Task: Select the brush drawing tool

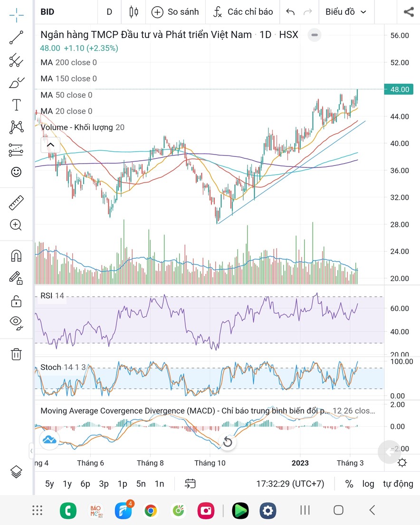Action: tap(16, 82)
